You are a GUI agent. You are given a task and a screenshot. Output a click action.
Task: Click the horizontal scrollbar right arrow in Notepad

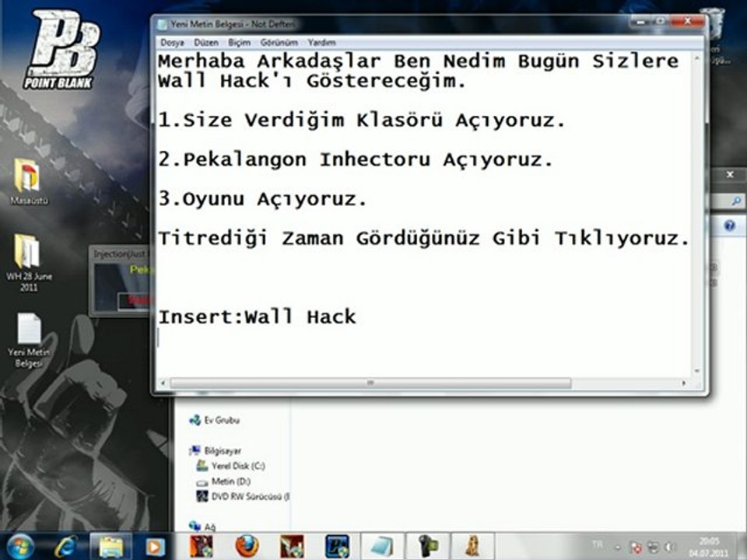(685, 383)
